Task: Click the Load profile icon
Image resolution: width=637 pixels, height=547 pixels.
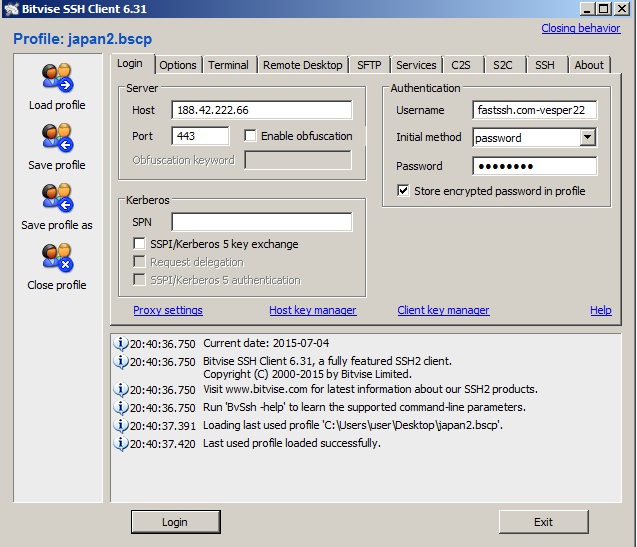Action: tap(57, 78)
